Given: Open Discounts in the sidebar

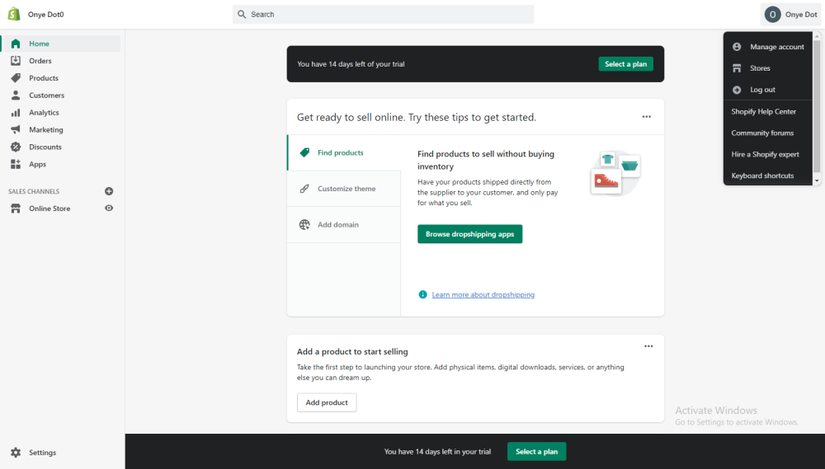Looking at the screenshot, I should coord(62,147).
